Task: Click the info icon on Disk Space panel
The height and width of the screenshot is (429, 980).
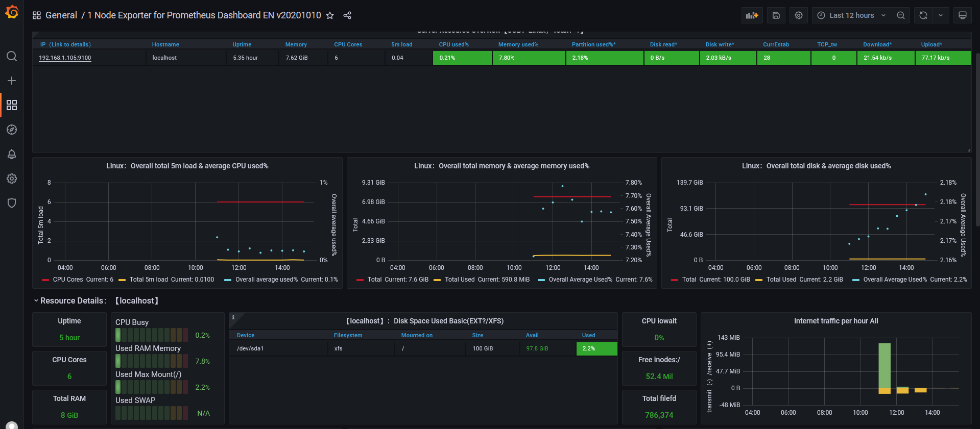Action: coord(233,317)
